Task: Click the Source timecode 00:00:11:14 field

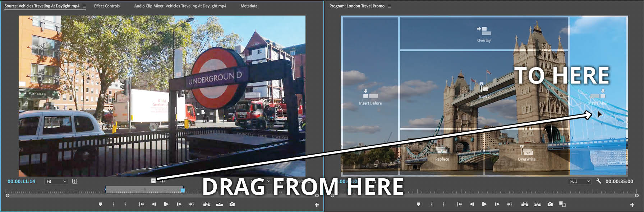Action: 21,181
